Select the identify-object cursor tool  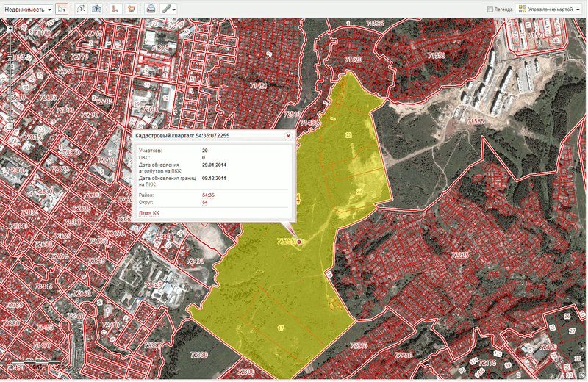(62, 9)
